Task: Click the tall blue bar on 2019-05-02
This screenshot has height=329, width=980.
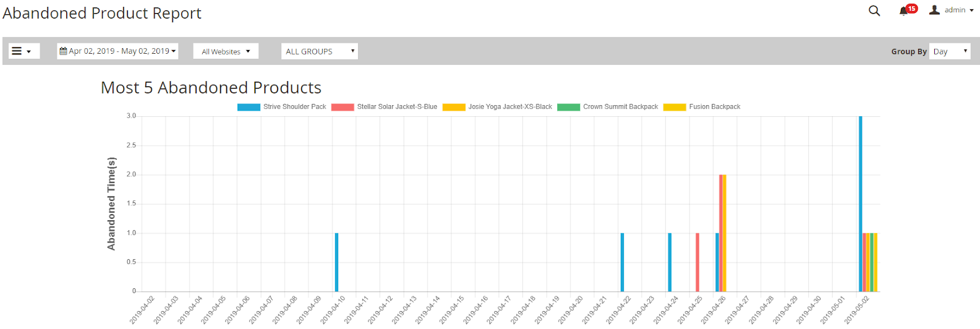Action: pos(860,204)
